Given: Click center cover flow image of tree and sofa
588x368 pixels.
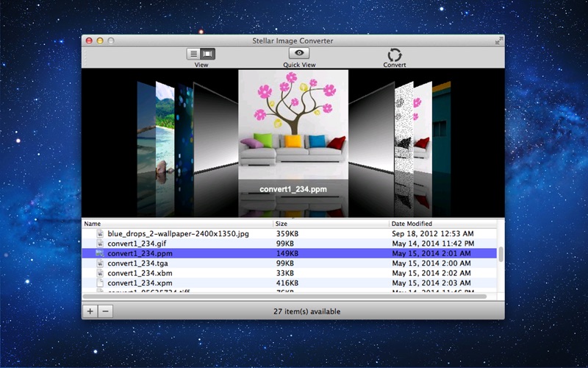Looking at the screenshot, I should point(293,124).
